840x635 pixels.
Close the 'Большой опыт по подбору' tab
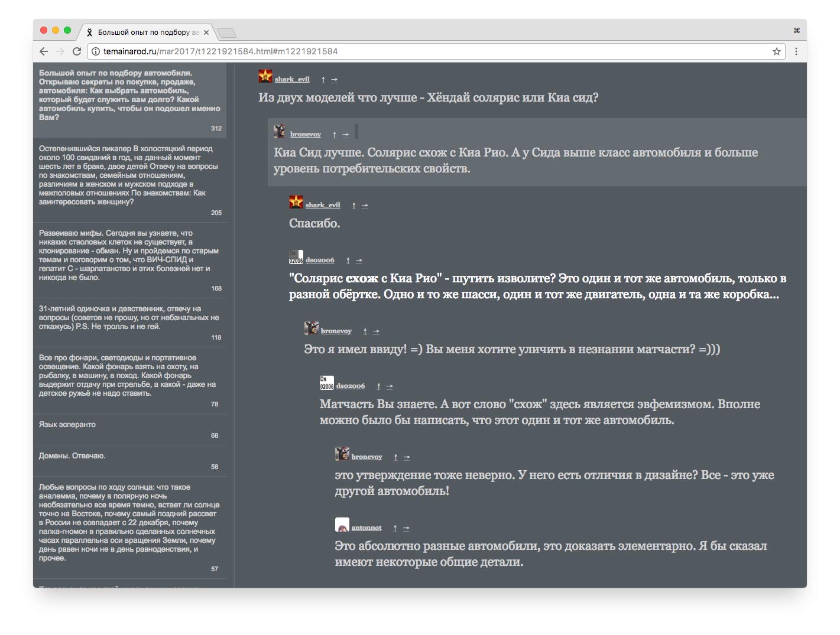tap(206, 32)
